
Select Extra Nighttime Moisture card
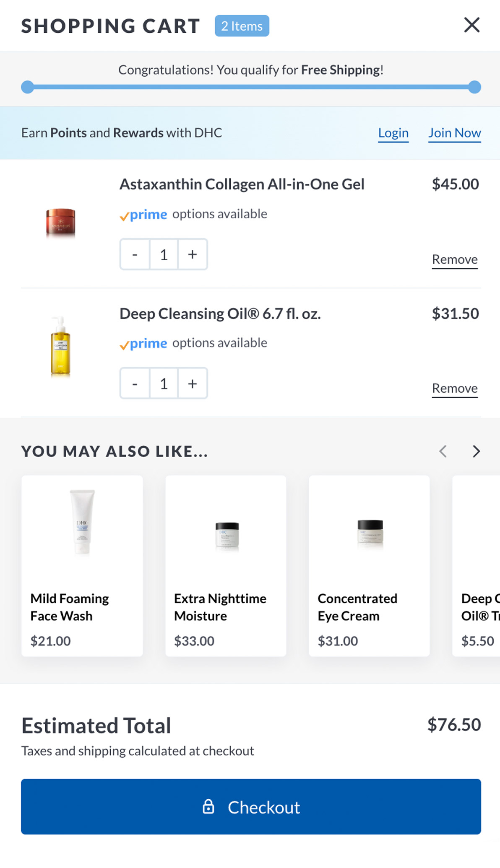point(226,566)
